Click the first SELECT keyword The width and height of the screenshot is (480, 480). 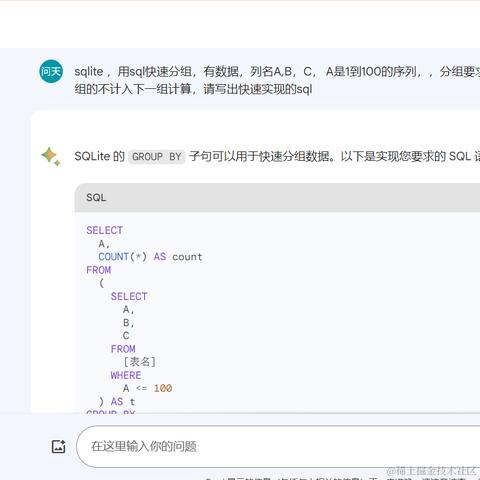point(104,230)
